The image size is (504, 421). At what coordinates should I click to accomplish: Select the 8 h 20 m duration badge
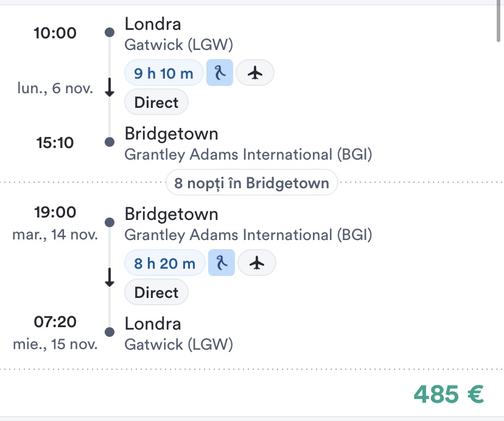pyautogui.click(x=165, y=263)
